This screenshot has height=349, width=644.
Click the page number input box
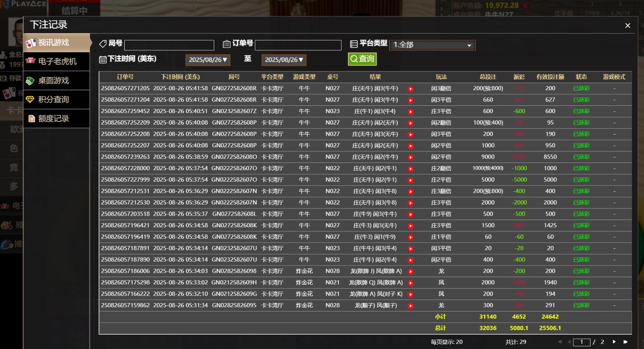pyautogui.click(x=581, y=342)
